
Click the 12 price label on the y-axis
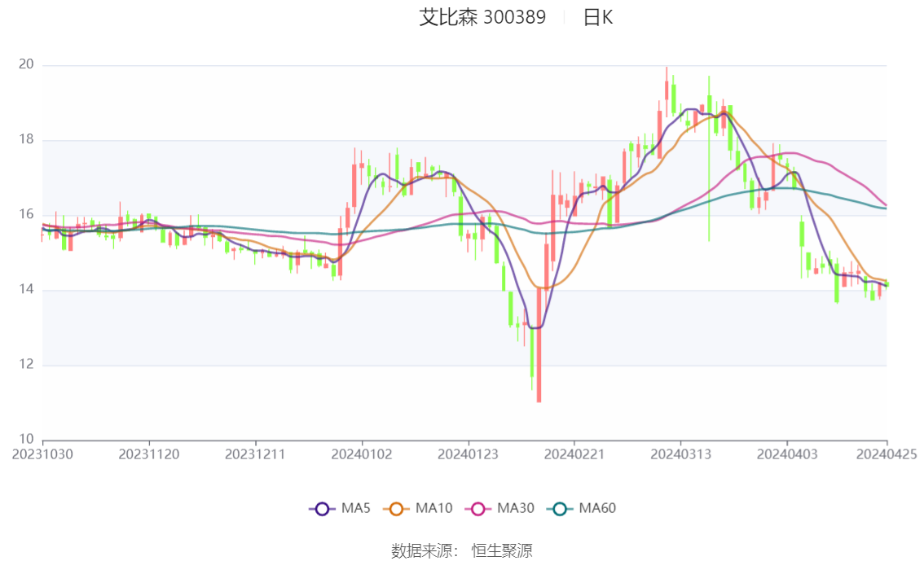(27, 365)
